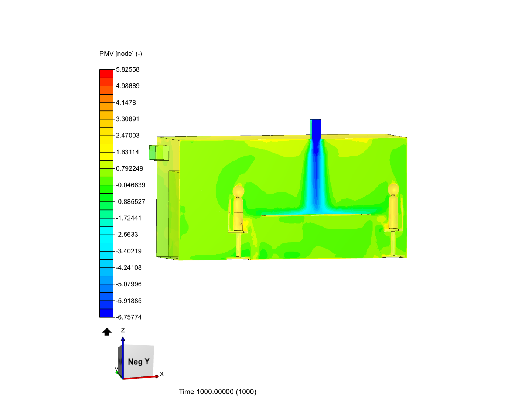Select legend maximum value 5.82558

(x=127, y=69)
